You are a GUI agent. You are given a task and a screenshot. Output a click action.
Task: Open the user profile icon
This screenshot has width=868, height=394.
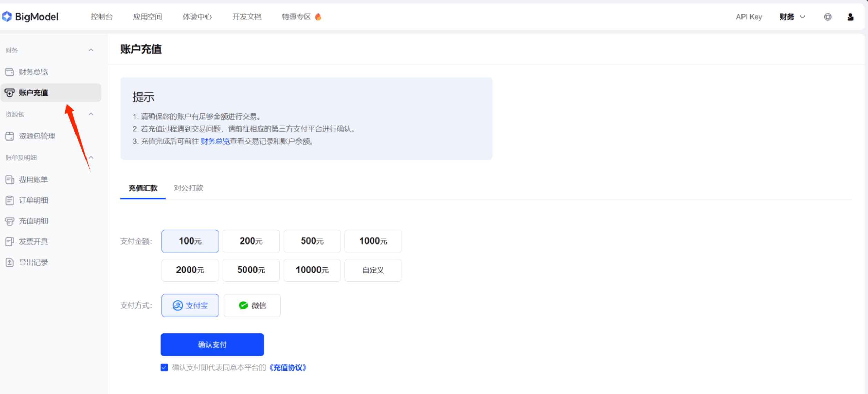click(x=850, y=17)
